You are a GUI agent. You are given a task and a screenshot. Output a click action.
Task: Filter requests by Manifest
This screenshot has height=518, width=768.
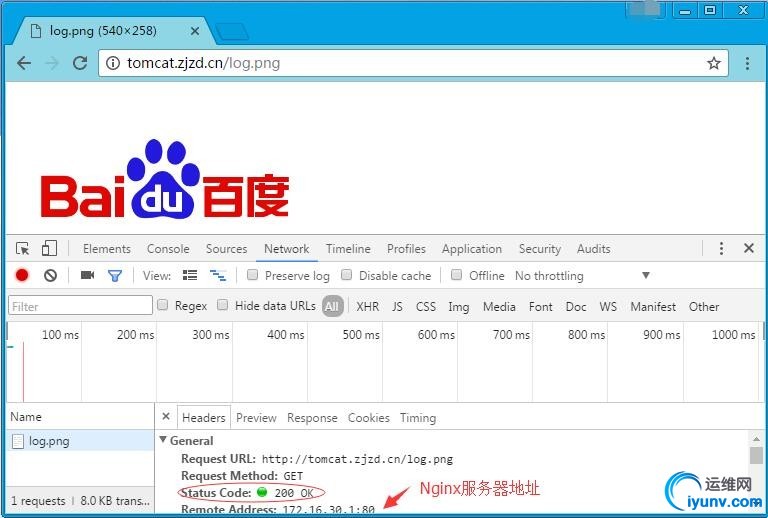pyautogui.click(x=653, y=306)
